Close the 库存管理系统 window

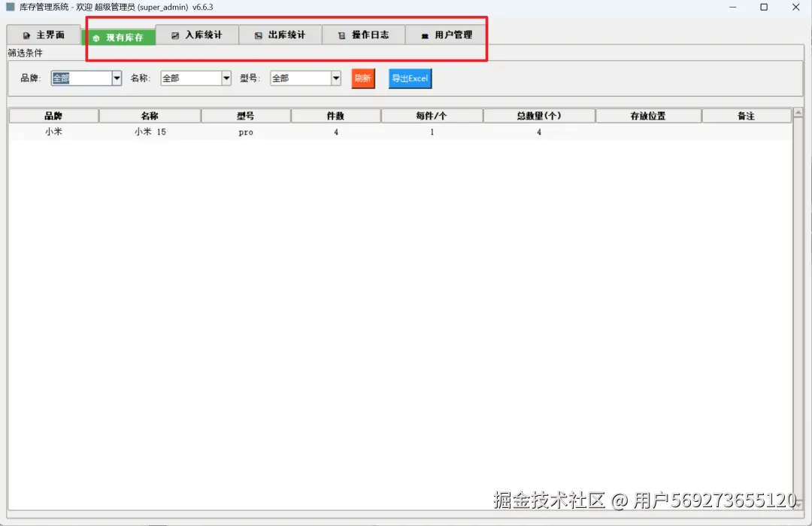point(796,8)
